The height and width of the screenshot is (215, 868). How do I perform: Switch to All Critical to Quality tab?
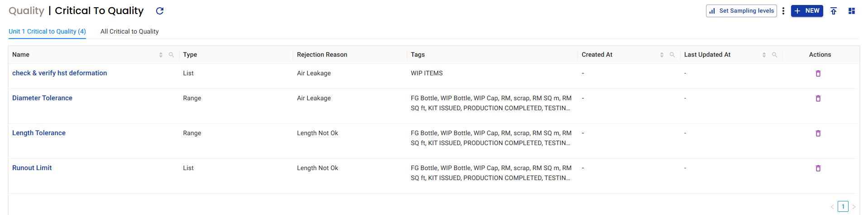tap(129, 31)
